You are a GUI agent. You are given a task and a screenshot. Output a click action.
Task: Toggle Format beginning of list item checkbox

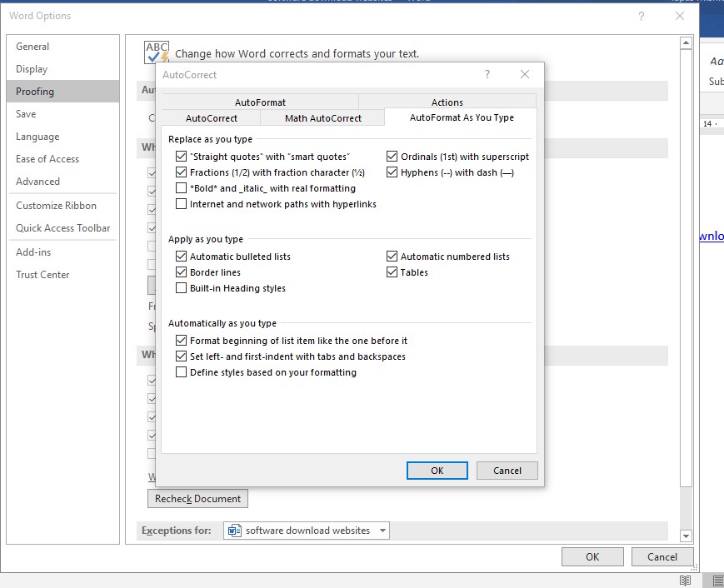coord(181,341)
